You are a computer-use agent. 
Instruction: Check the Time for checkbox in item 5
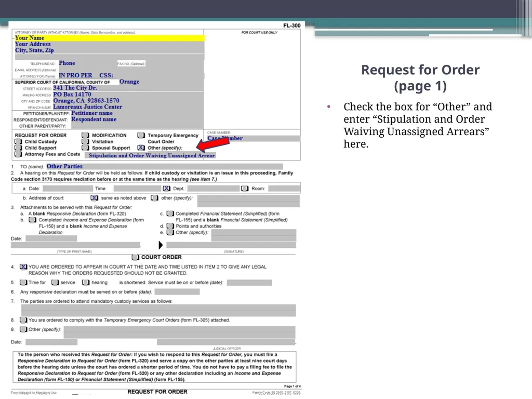[23, 282]
